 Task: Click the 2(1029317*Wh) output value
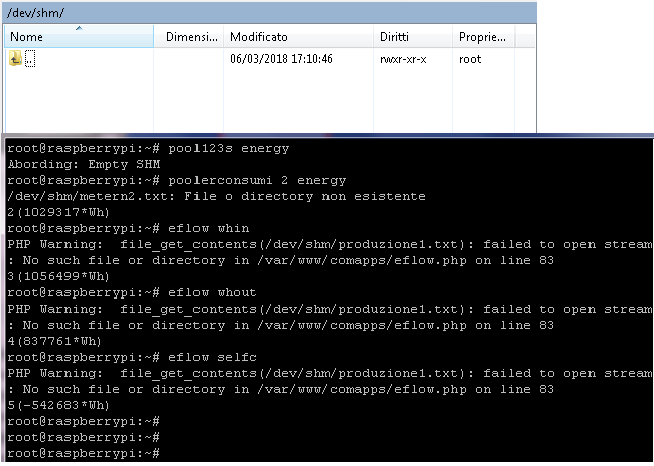pyautogui.click(x=58, y=212)
